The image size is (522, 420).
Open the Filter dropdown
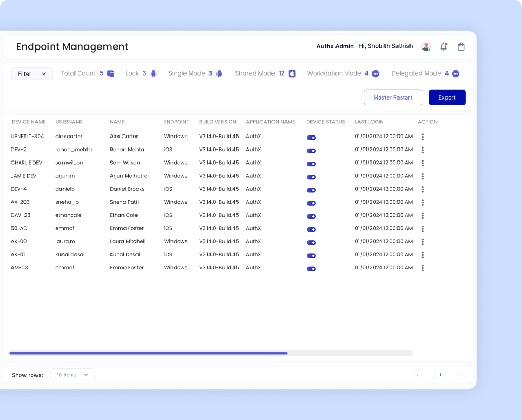click(x=32, y=74)
